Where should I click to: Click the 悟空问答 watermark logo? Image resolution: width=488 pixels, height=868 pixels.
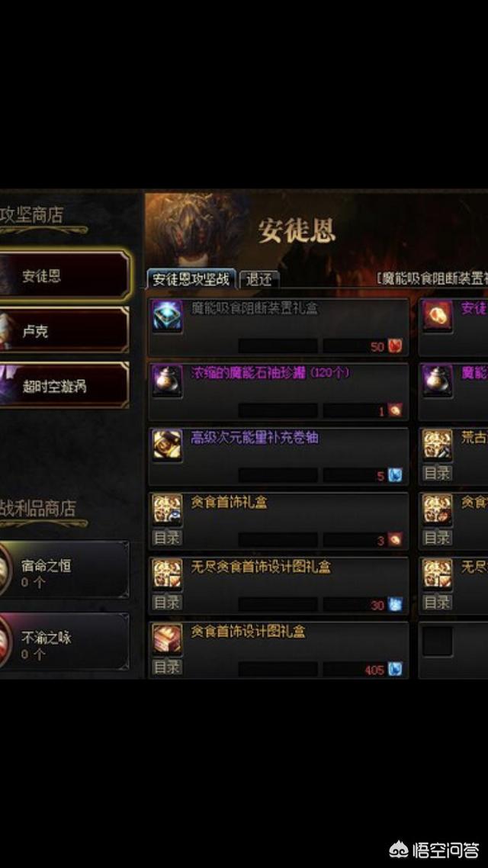[437, 849]
